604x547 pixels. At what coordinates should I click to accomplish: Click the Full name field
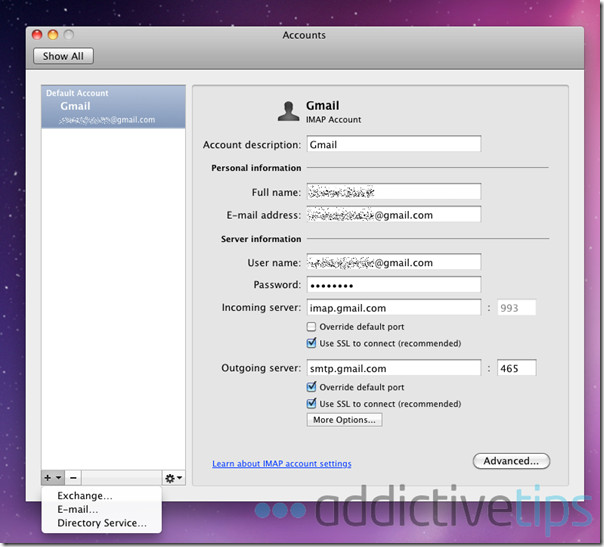(x=394, y=192)
